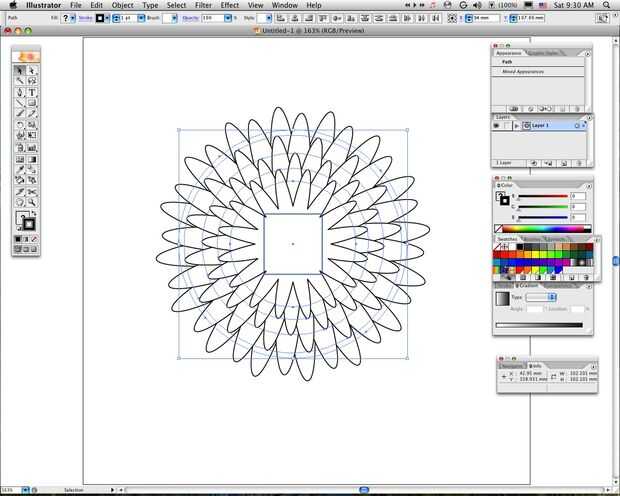The image size is (620, 496).
Task: Select the Layer 1 row name
Action: click(x=540, y=126)
